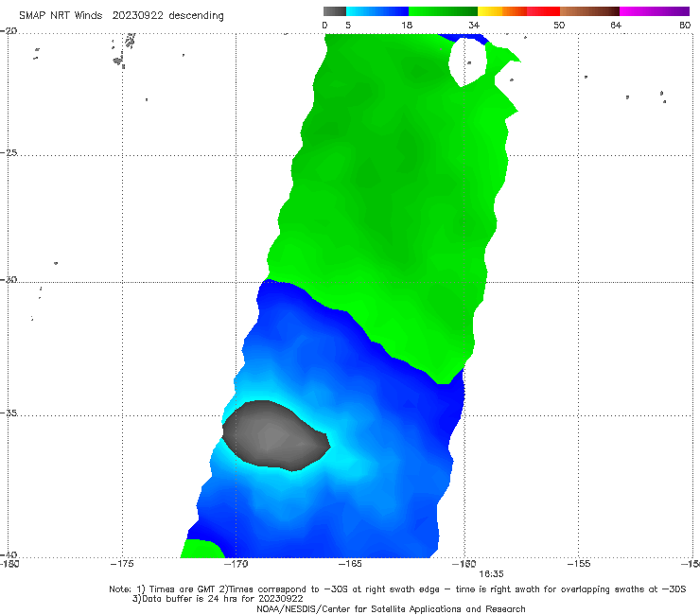Click the blue segment of the color bar
700x615 pixels.
click(x=377, y=11)
